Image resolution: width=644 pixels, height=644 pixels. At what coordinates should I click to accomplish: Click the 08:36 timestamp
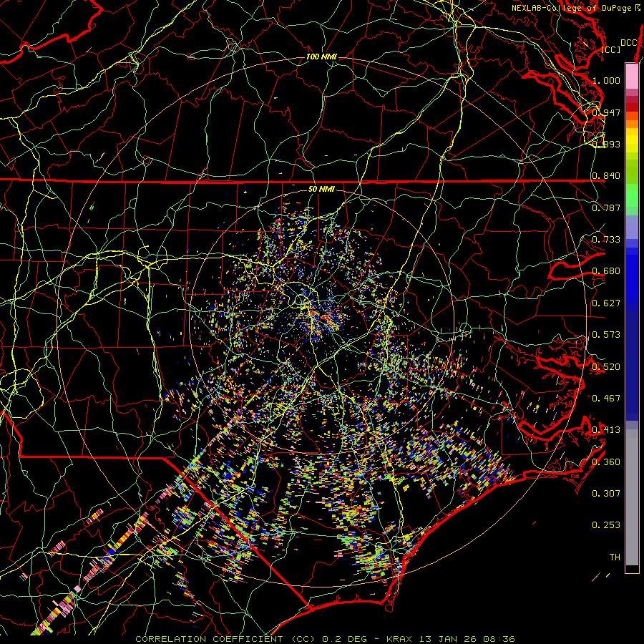(x=499, y=639)
